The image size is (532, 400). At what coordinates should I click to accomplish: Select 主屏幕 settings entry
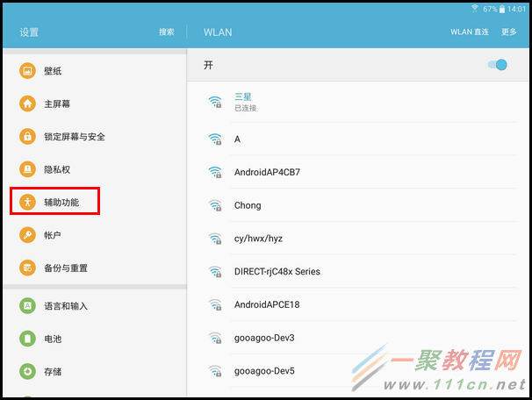95,104
